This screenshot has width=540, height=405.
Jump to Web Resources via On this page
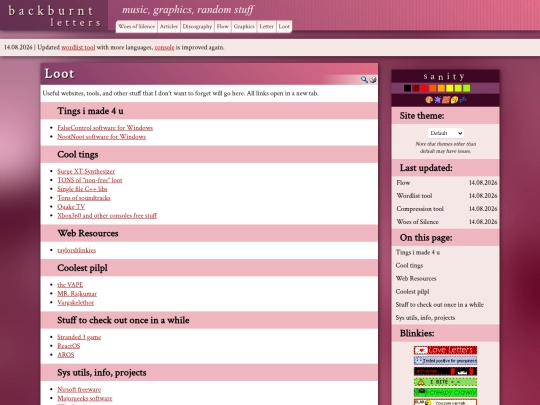416,279
